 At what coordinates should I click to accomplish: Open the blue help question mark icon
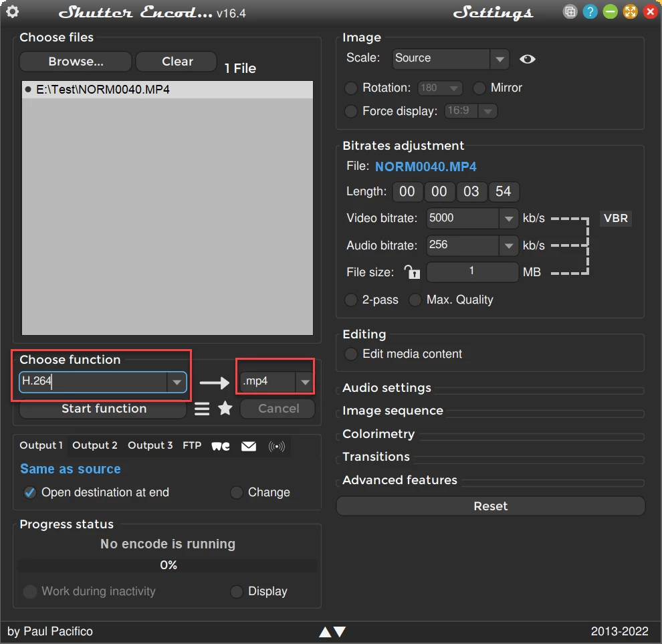point(590,11)
